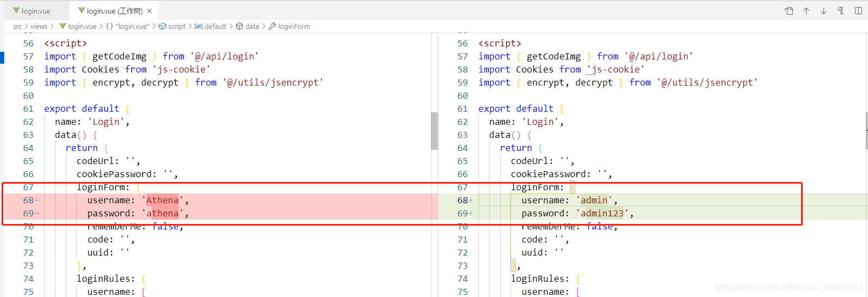Go to the next change arrow
Image resolution: width=868 pixels, height=297 pixels.
824,11
